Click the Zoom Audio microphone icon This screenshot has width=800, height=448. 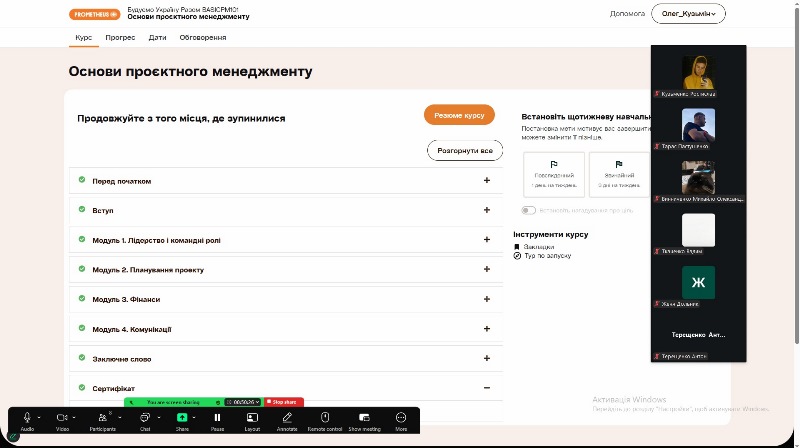pyautogui.click(x=27, y=417)
